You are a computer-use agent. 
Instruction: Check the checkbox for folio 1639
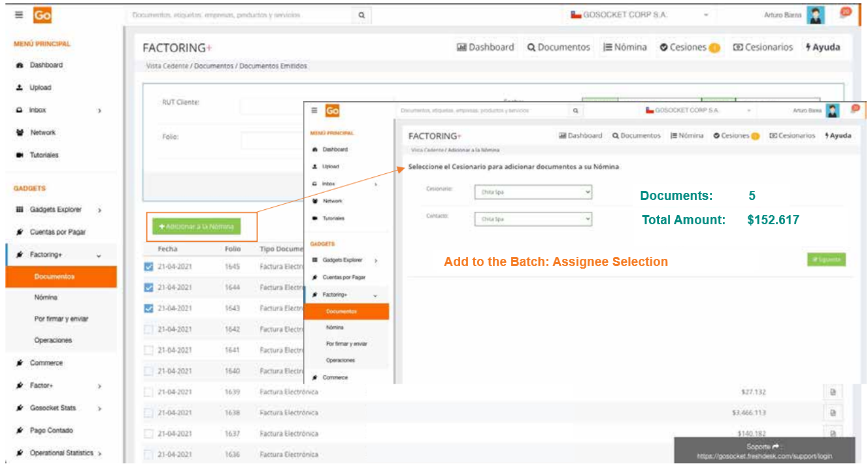(148, 392)
